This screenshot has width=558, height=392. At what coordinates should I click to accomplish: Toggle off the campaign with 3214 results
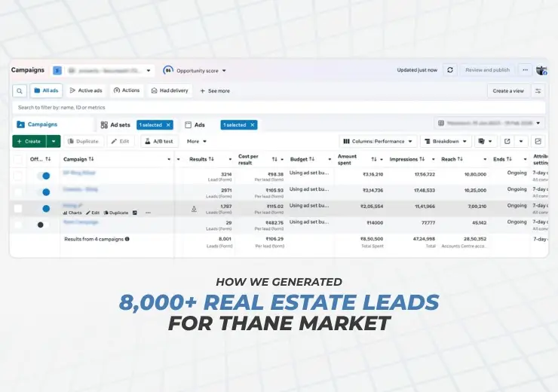click(x=44, y=176)
